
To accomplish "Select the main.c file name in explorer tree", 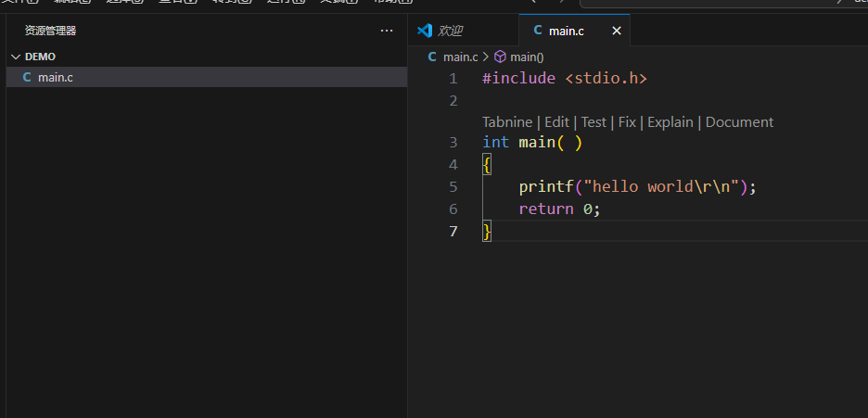I will click(x=56, y=77).
